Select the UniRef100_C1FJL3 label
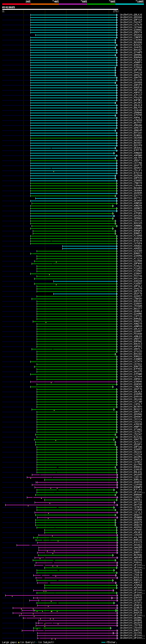 (x=131, y=512)
